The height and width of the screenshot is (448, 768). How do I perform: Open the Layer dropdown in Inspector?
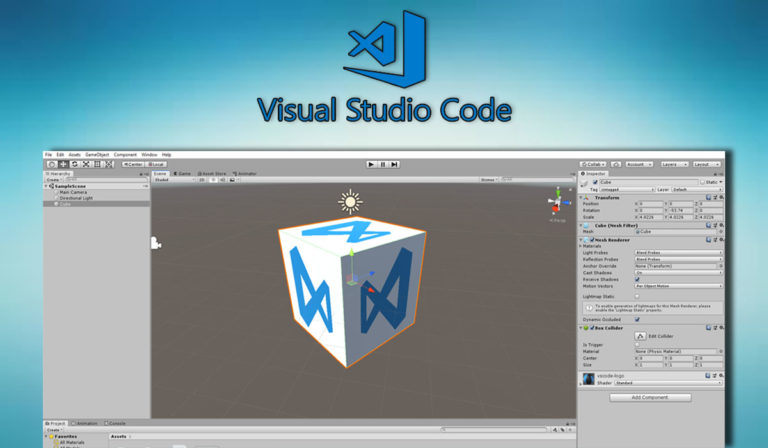pos(696,189)
